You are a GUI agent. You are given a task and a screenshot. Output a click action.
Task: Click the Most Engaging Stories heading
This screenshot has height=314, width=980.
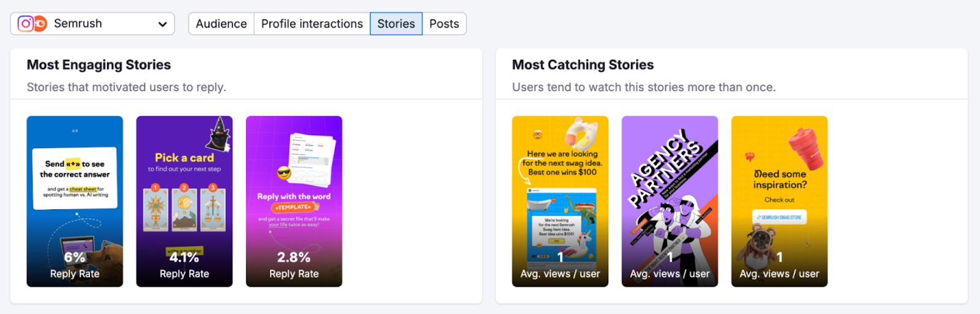[x=99, y=65]
